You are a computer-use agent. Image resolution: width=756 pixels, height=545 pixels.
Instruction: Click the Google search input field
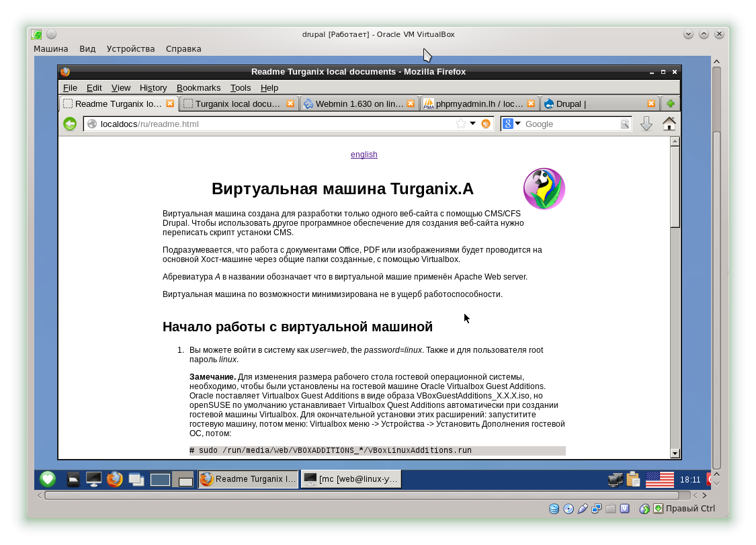571,124
